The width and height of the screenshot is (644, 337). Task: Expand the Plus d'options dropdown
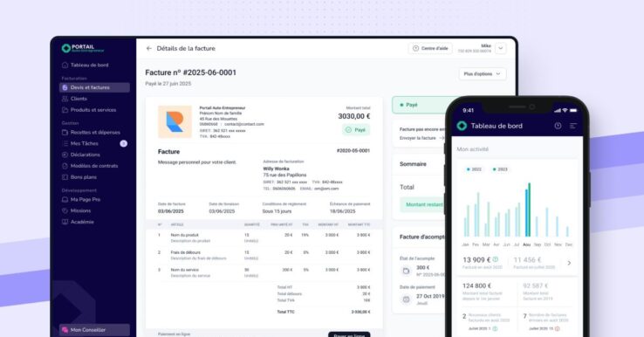[483, 74]
